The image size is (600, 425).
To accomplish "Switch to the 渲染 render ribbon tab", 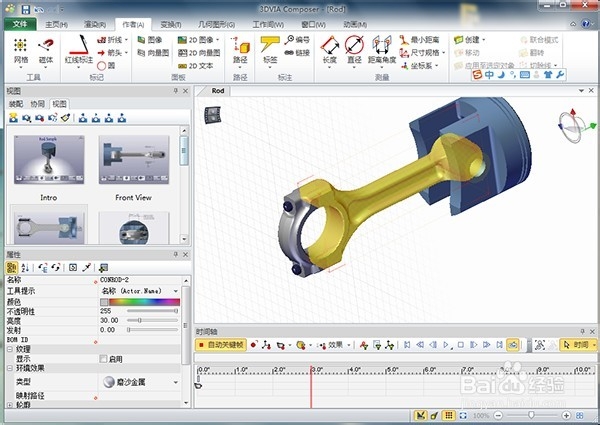I will coord(95,24).
